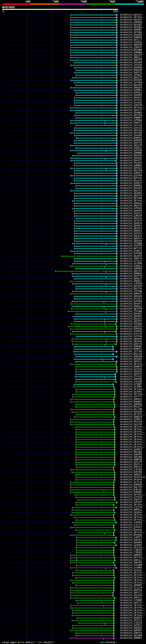Select hit UniRef100_A2FQU7
Screen dimensions: 146x644
[x=131, y=502]
